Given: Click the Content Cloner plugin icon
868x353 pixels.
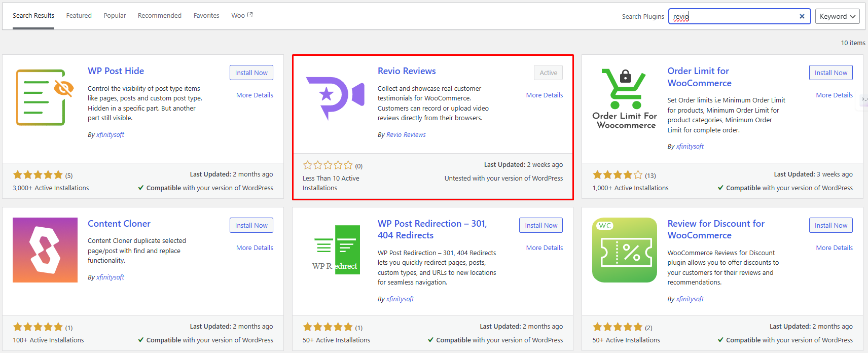Looking at the screenshot, I should [x=45, y=250].
